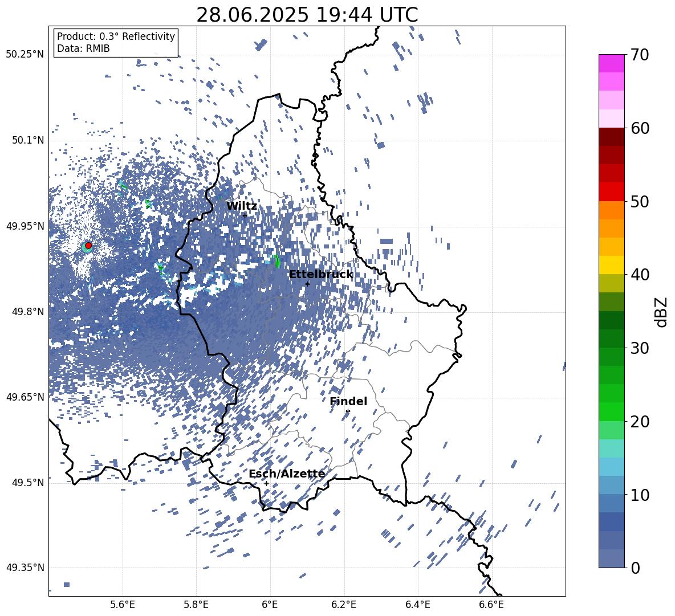Click the plot title 28.06.2025 19:44 UTC

tap(307, 15)
